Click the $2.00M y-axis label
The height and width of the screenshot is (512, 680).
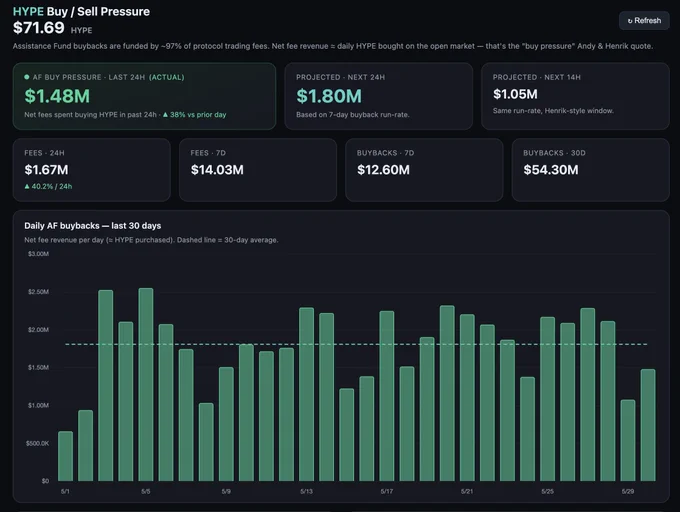pos(38,330)
